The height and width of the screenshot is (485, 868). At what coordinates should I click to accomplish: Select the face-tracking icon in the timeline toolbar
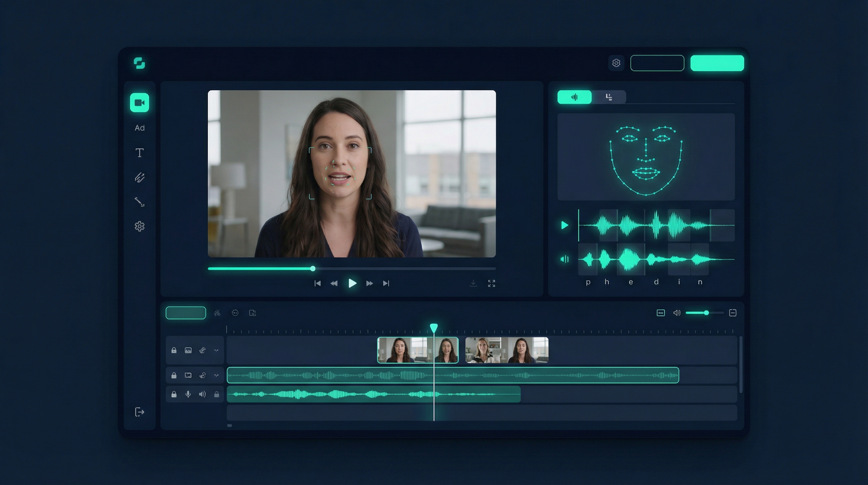[x=236, y=313]
